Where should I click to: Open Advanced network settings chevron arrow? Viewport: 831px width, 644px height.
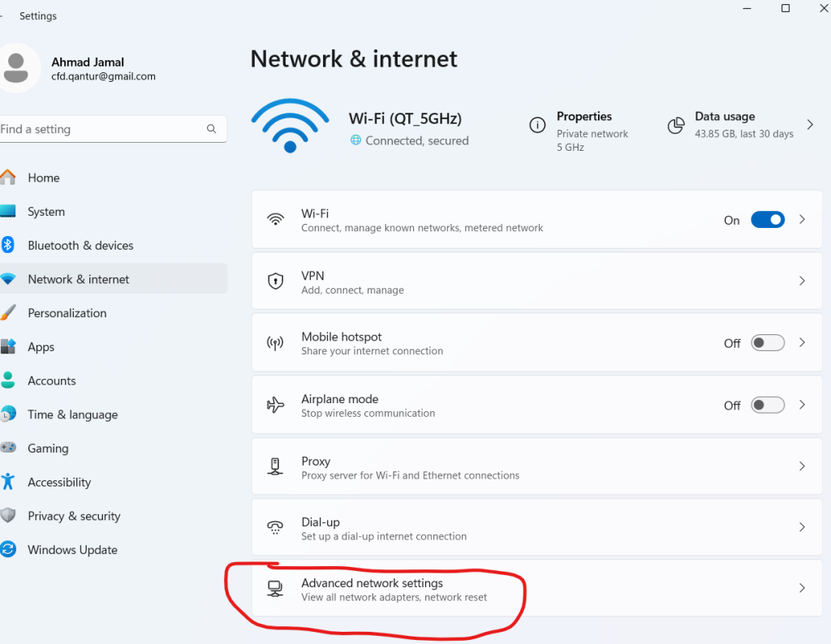802,589
